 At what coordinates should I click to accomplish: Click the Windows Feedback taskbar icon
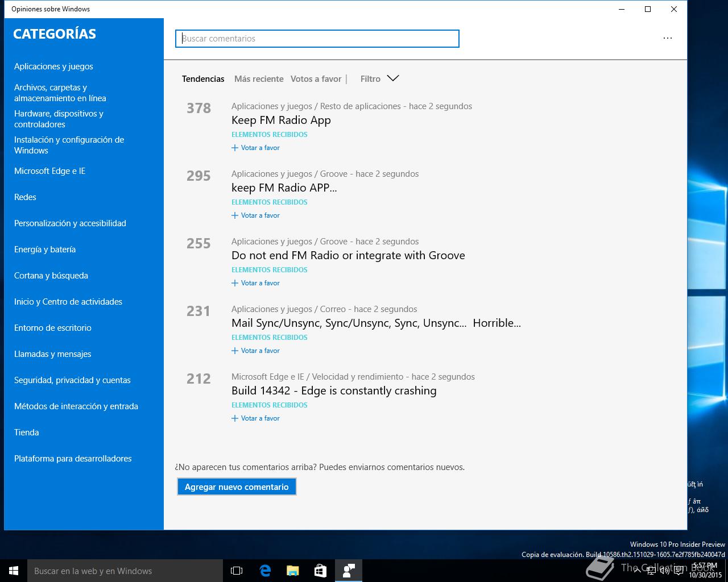click(349, 571)
